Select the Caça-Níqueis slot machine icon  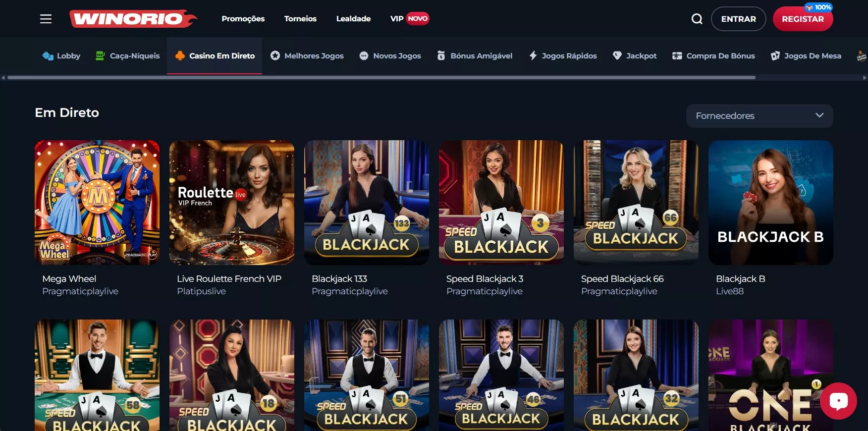point(100,55)
